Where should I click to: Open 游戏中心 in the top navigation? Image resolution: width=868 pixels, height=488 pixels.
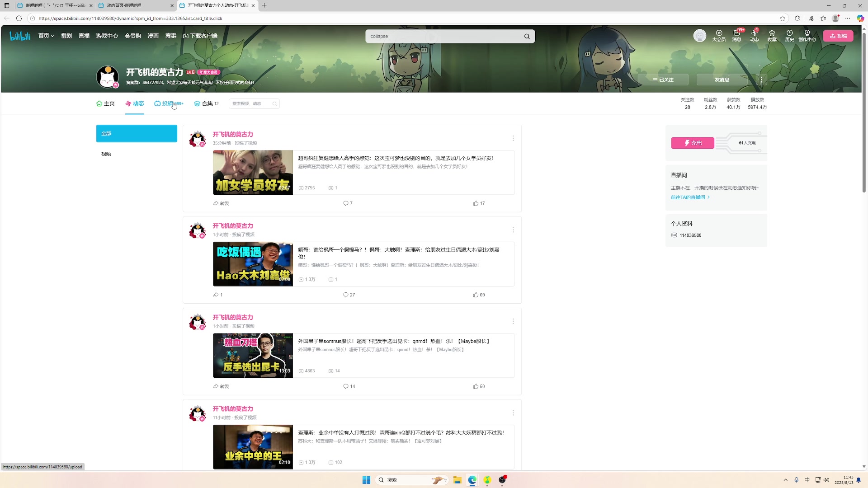pos(107,36)
